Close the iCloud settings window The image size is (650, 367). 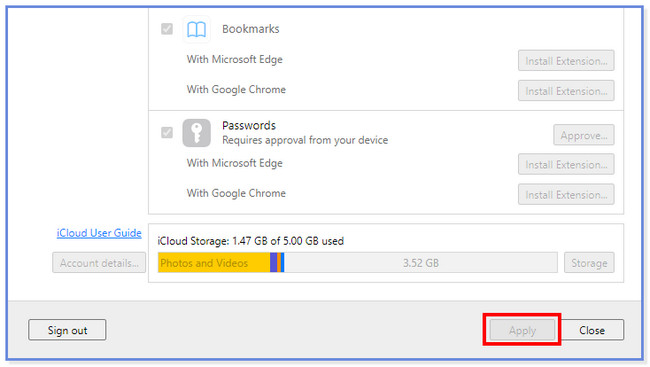click(x=592, y=330)
